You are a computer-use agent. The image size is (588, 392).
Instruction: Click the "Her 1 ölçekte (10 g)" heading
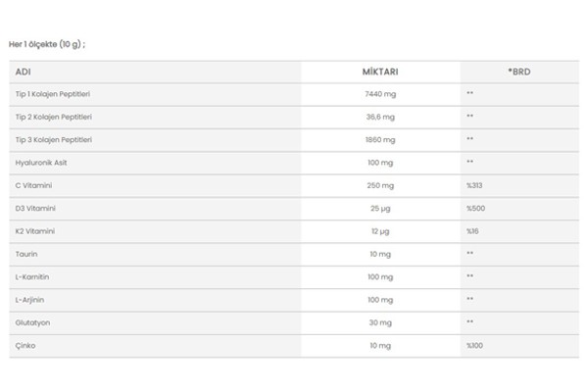pyautogui.click(x=46, y=45)
